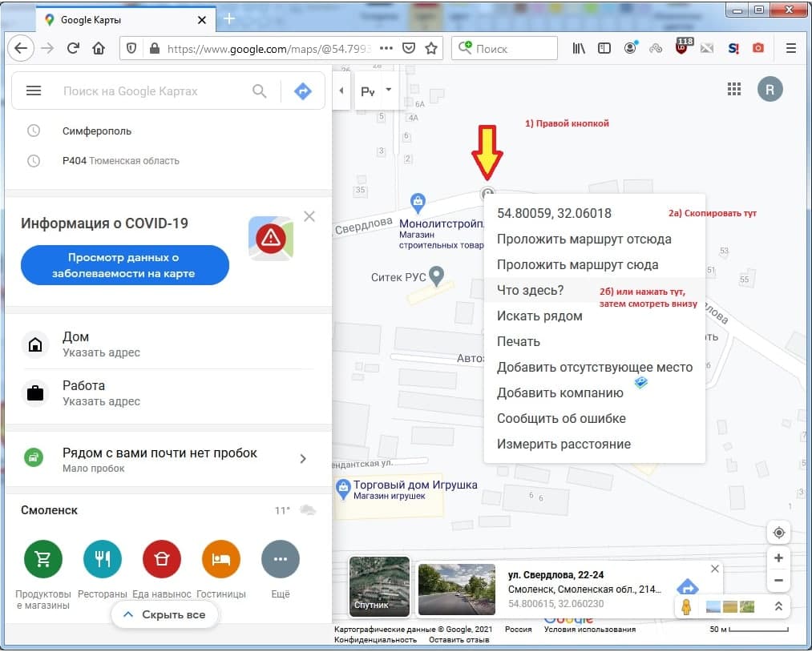Go to the browser Home icon

coord(99,49)
